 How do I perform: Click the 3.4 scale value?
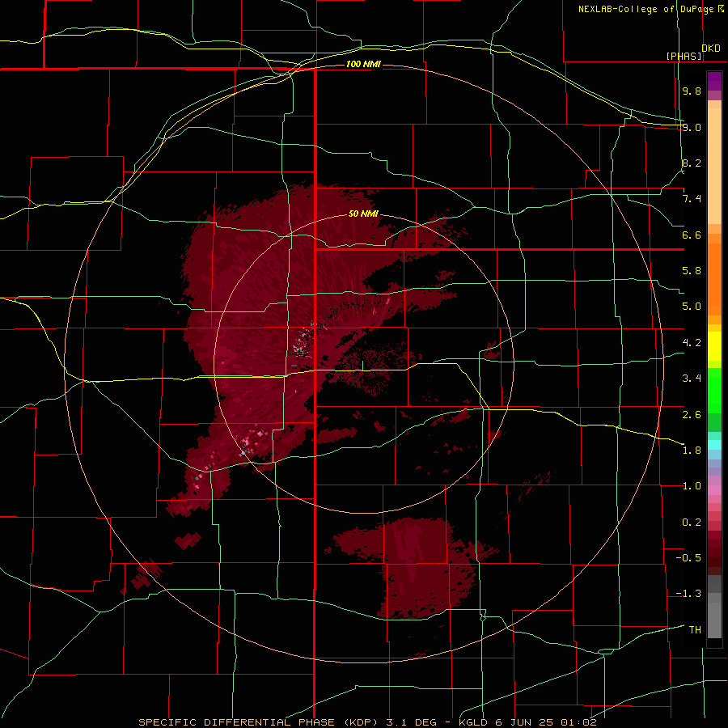[692, 379]
